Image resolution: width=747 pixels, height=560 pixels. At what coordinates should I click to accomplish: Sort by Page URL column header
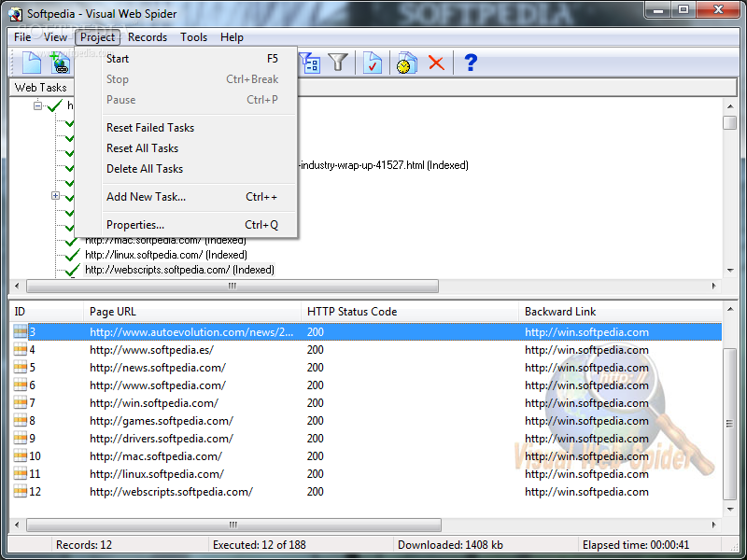pyautogui.click(x=192, y=312)
